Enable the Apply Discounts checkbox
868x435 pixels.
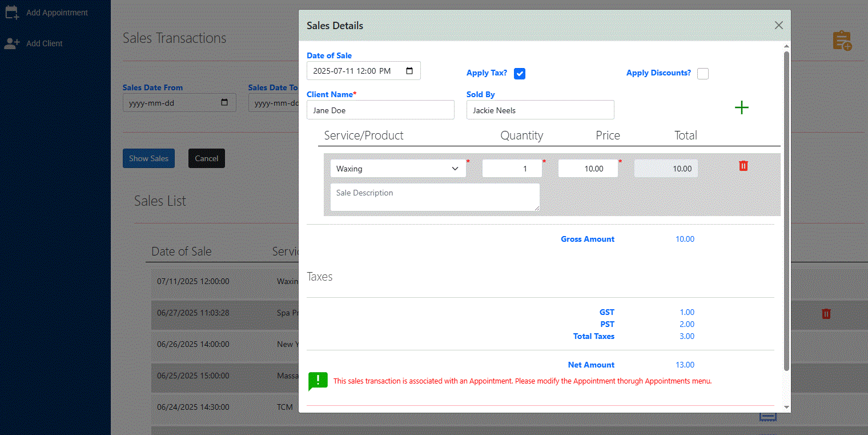[703, 73]
